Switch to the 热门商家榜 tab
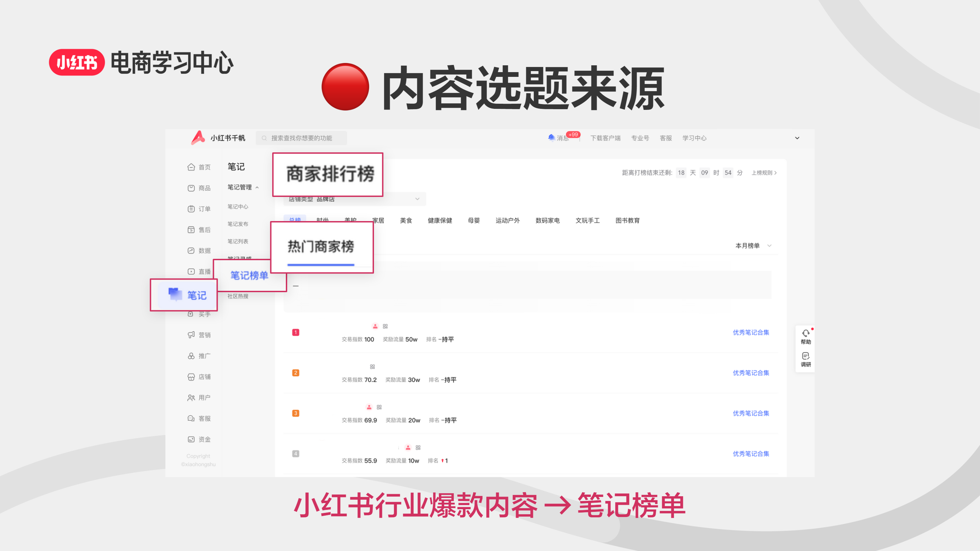The width and height of the screenshot is (980, 551). coord(321,246)
